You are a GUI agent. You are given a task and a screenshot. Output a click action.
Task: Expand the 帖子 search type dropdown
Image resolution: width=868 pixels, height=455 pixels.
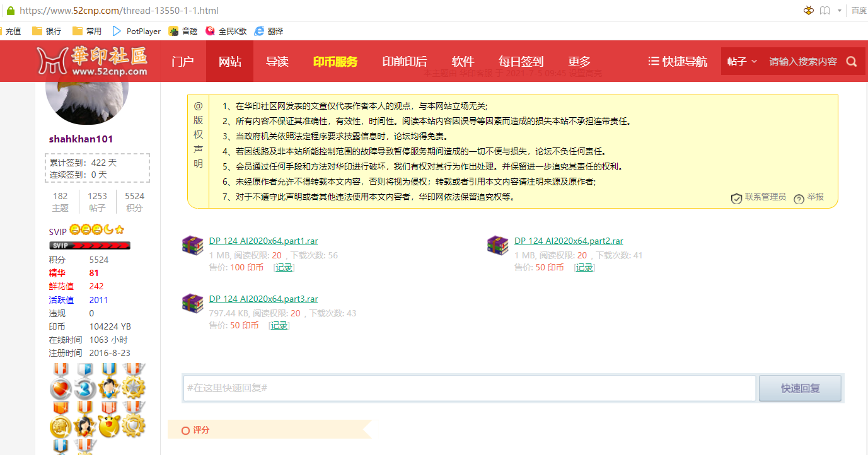(741, 62)
